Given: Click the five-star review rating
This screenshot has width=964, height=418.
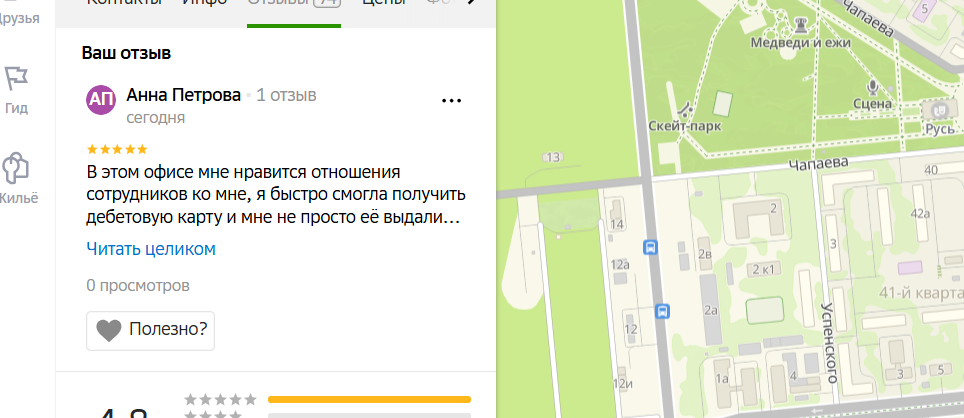Looking at the screenshot, I should tap(117, 149).
